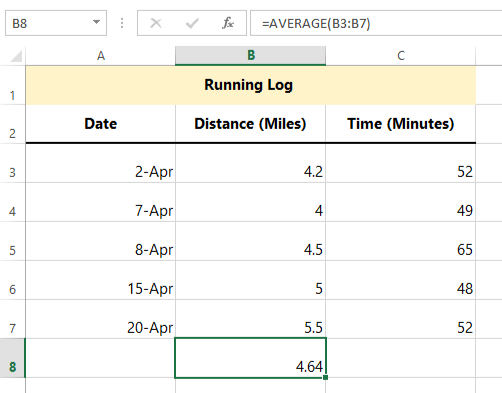Click the Time (Minutes) header cell
Viewport: 502px width, 393px height.
401,124
